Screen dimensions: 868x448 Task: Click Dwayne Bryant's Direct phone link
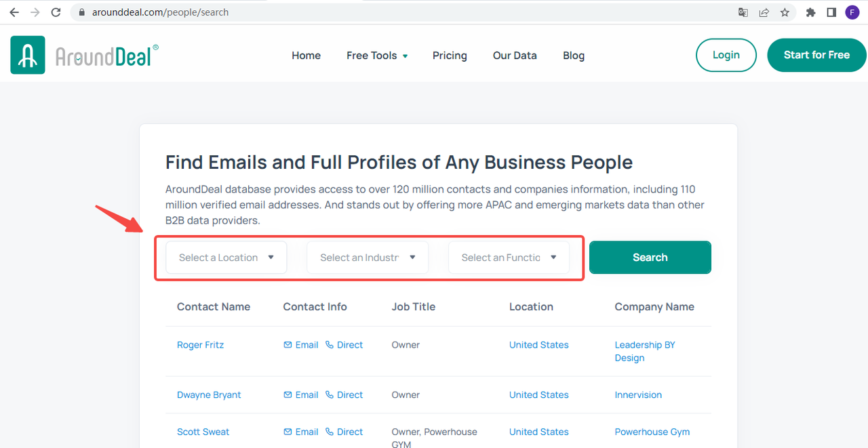pos(344,395)
